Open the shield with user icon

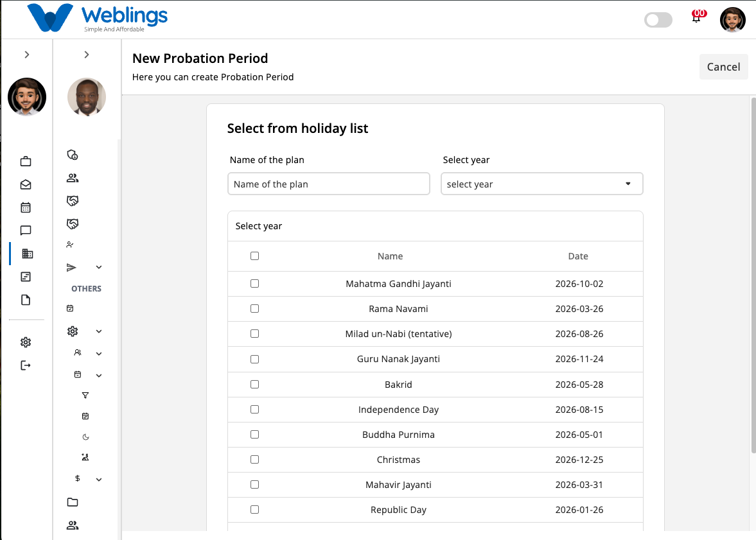(73, 155)
